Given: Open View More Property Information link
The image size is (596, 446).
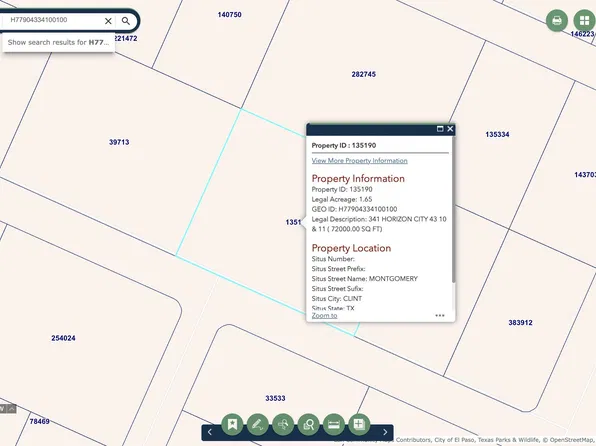Looking at the screenshot, I should click(x=360, y=160).
